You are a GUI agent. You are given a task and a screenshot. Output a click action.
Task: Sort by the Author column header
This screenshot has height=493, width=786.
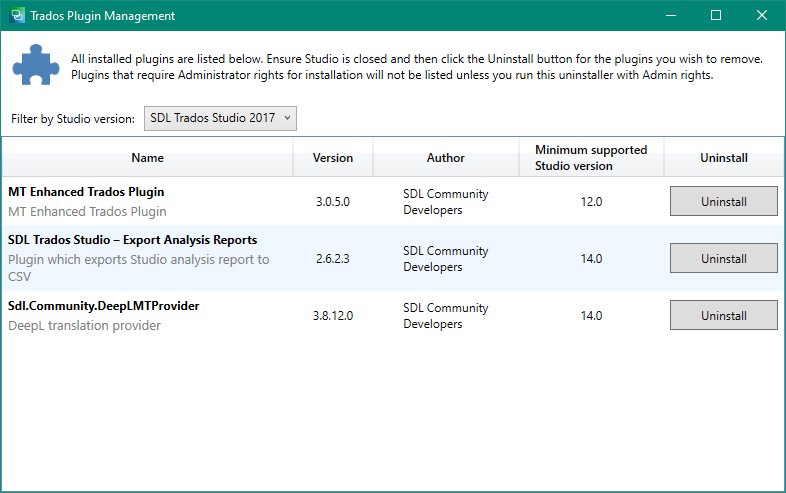coord(446,157)
